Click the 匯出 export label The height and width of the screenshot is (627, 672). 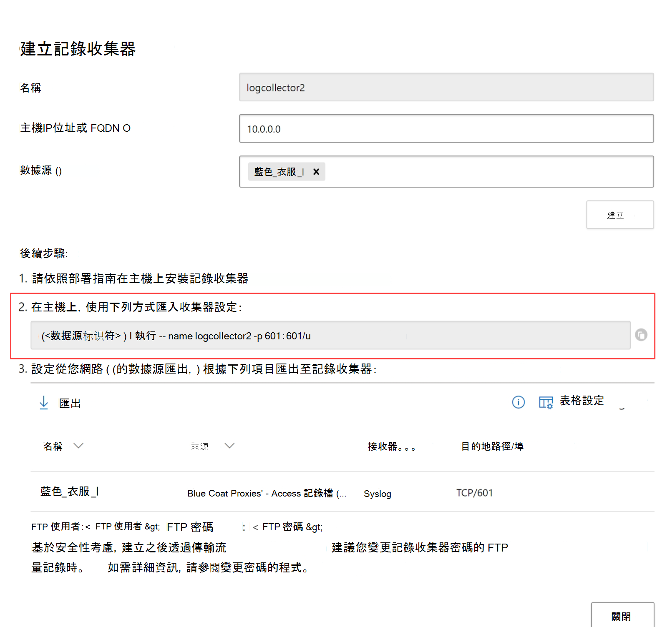click(70, 403)
